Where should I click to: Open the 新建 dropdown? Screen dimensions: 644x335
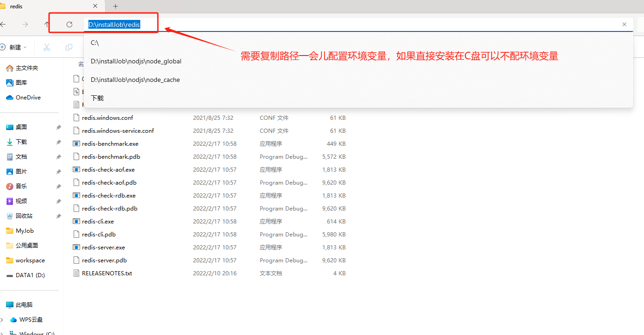click(13, 47)
